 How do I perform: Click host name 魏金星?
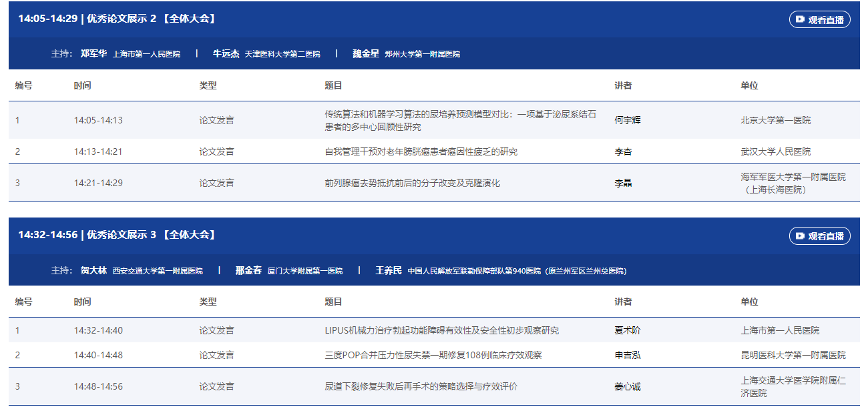(366, 53)
